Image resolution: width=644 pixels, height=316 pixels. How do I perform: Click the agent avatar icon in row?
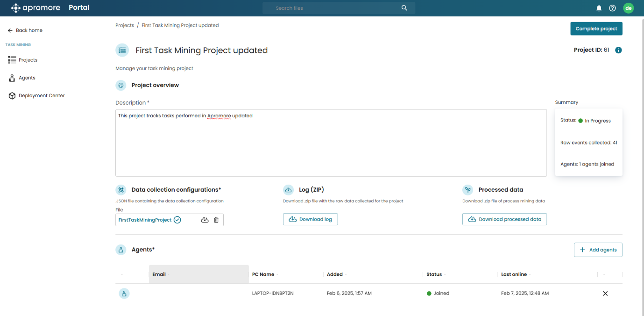[124, 294]
